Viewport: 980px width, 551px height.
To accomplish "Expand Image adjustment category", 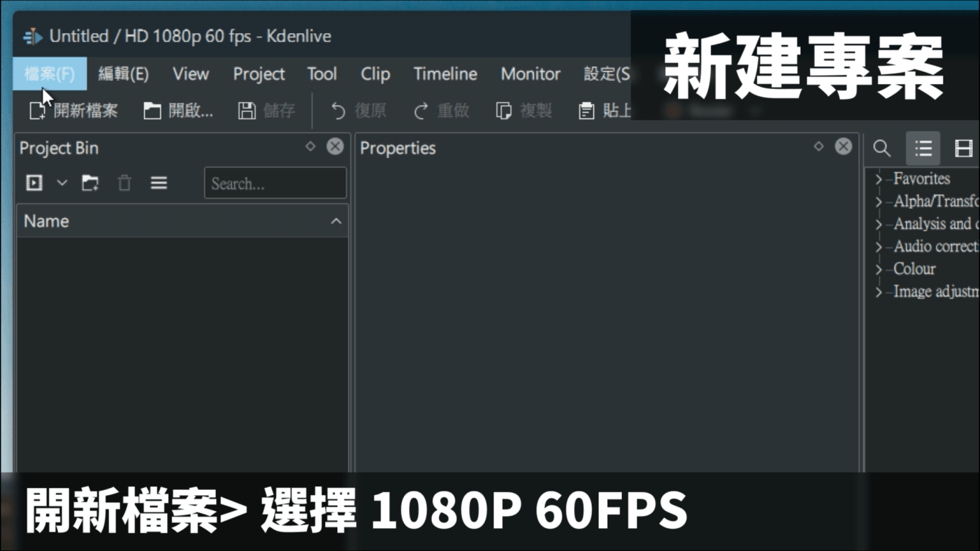I will pyautogui.click(x=879, y=292).
